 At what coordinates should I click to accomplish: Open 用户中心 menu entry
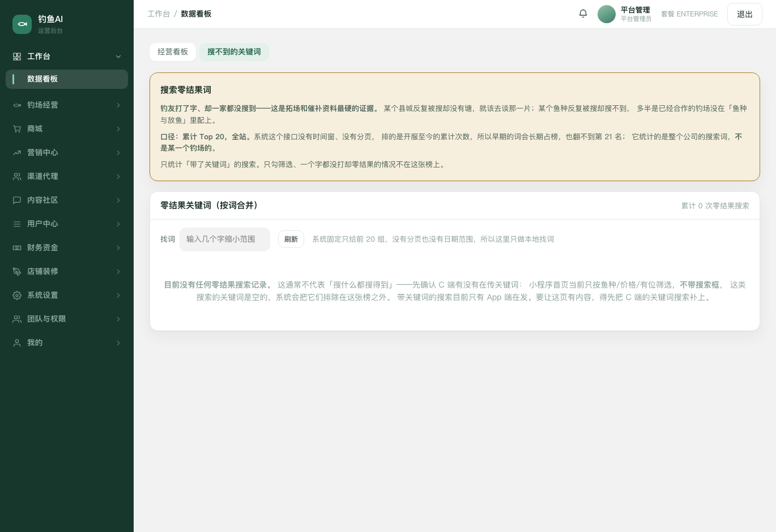click(x=67, y=224)
